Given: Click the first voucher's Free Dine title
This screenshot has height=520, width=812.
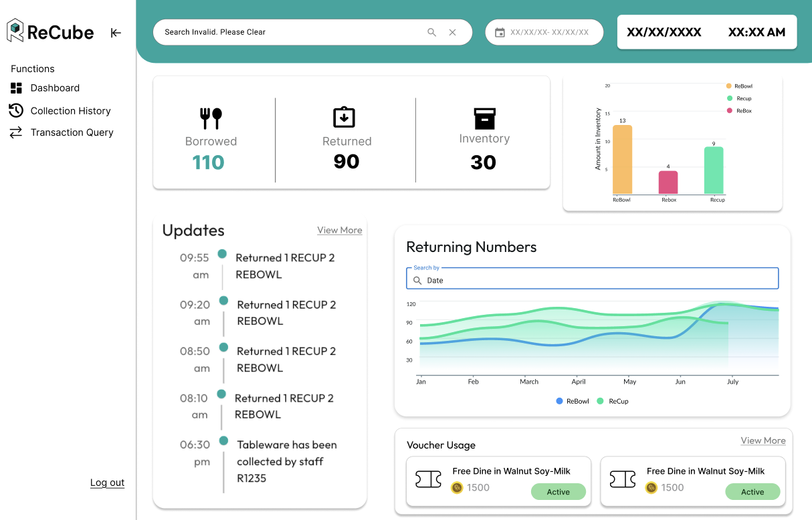Looking at the screenshot, I should click(x=512, y=471).
